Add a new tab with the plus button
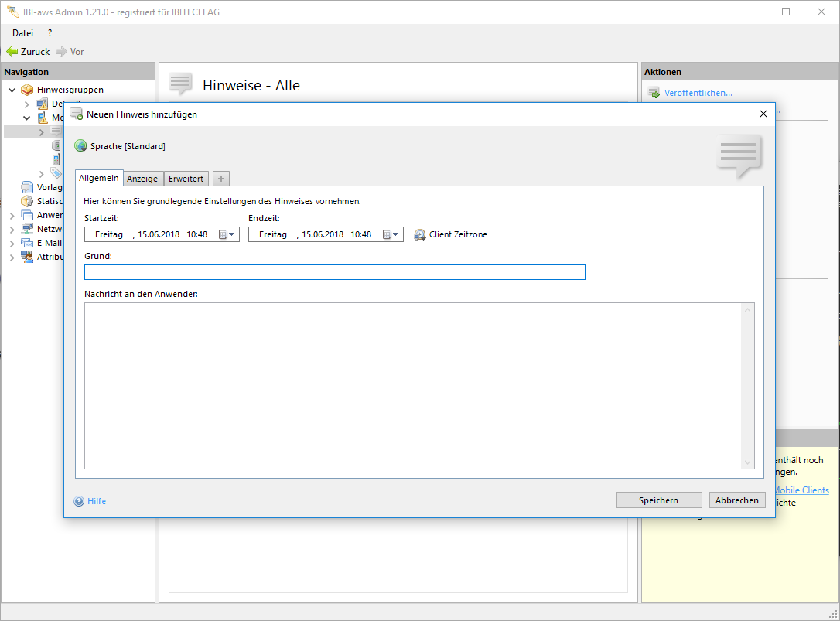The width and height of the screenshot is (840, 621). 220,179
